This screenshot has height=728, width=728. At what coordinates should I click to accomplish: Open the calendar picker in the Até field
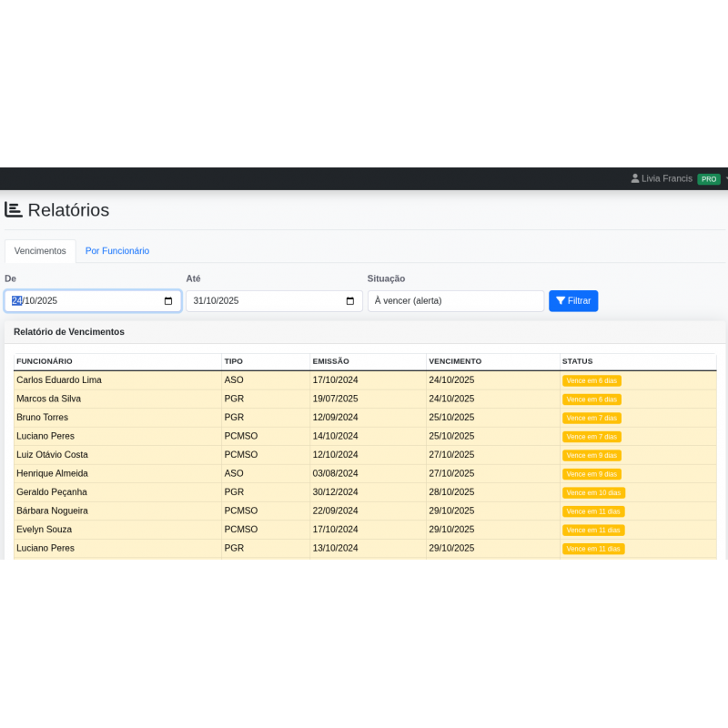click(350, 301)
